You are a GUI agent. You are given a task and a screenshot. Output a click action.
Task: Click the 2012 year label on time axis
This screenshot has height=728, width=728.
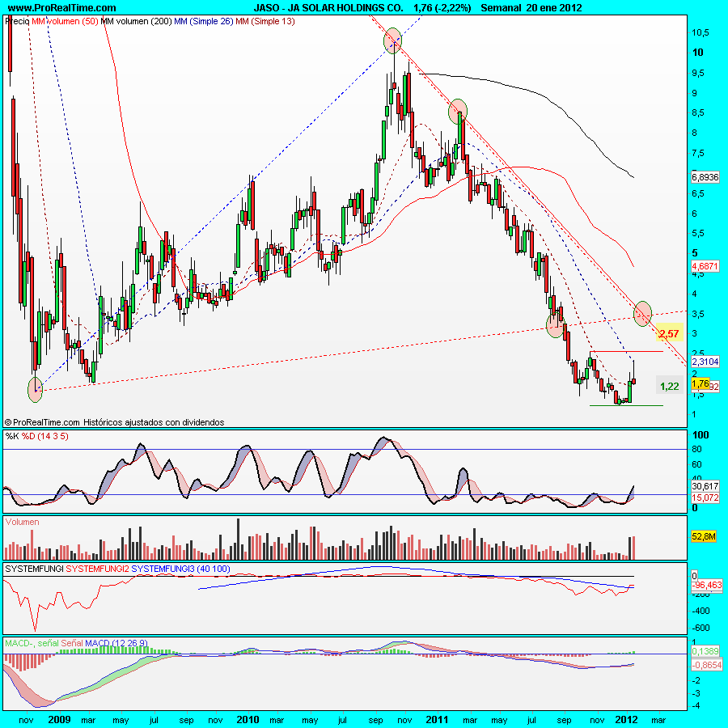(626, 720)
